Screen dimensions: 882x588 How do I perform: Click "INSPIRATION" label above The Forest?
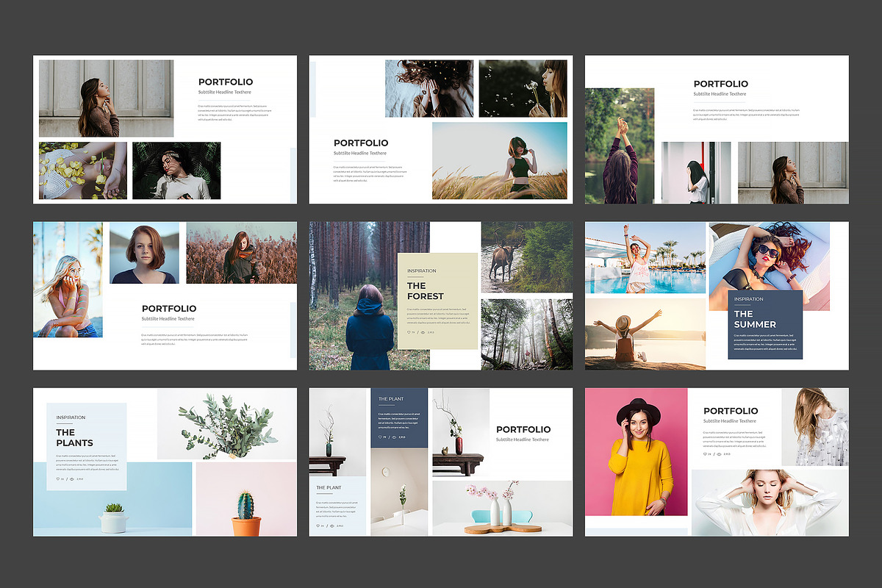pos(422,271)
